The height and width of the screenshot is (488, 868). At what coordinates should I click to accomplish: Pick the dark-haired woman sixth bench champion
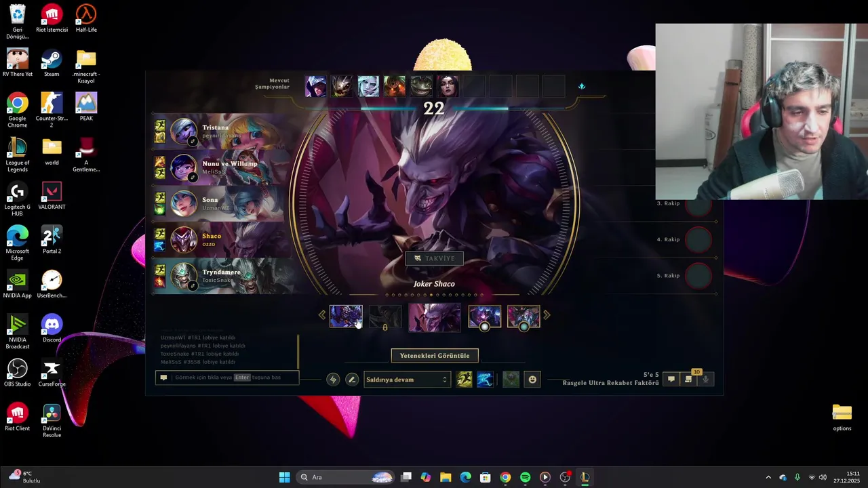pos(448,86)
